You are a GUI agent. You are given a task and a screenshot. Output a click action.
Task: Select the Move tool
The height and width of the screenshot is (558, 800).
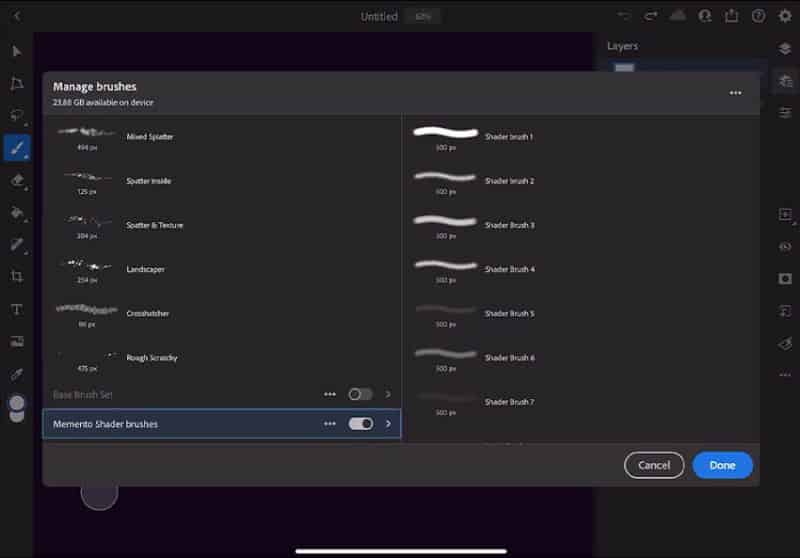(17, 51)
